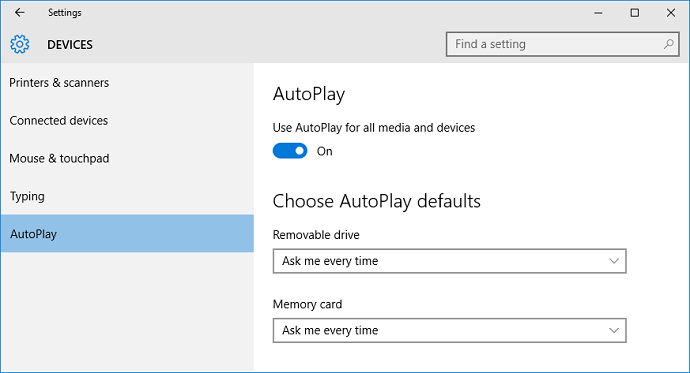Image resolution: width=690 pixels, height=373 pixels.
Task: Minimize the Settings window
Action: (598, 13)
